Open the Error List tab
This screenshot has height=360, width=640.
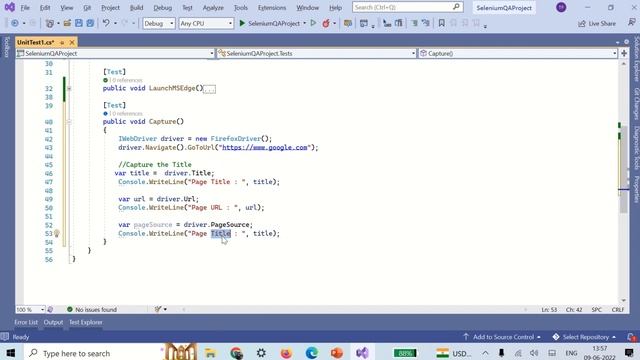[x=26, y=322]
